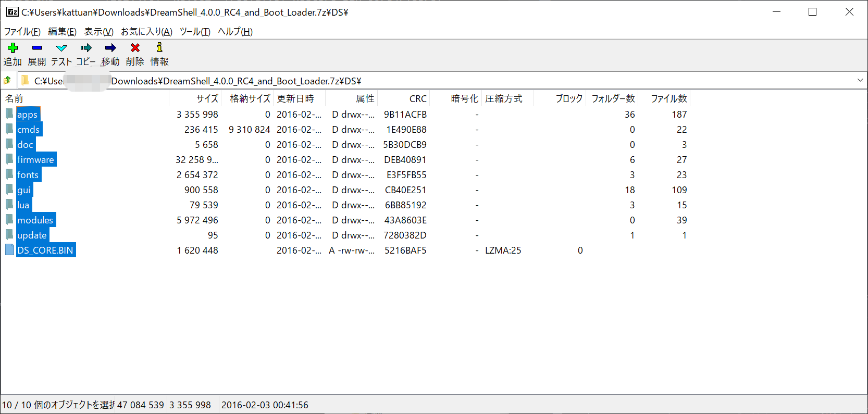Select the cmds folder name
Image resolution: width=868 pixels, height=414 pixels.
pyautogui.click(x=29, y=129)
